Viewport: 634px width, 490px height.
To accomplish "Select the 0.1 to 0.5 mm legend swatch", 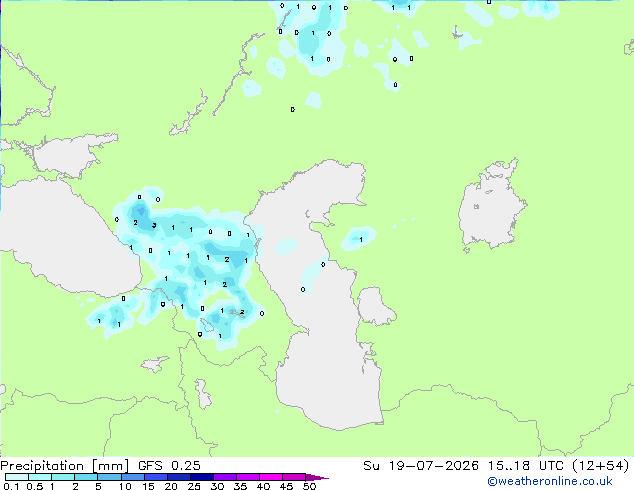I will coord(17,477).
